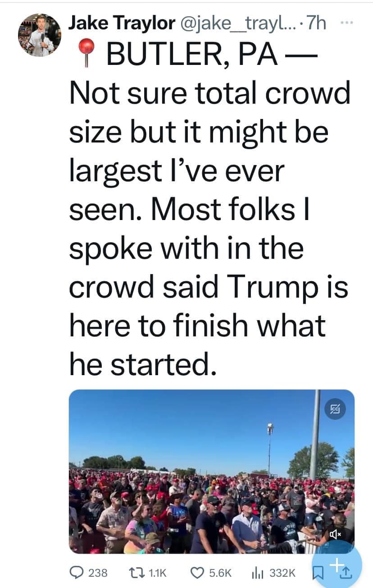The height and width of the screenshot is (588, 373).
Task: Click the 1.1K retweet count
Action: (x=157, y=573)
